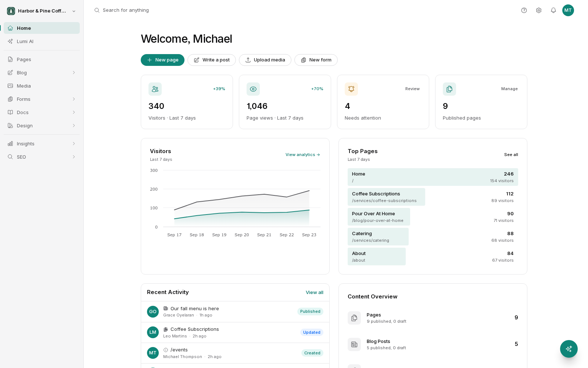Expand the Forms sidebar section
Image resolution: width=588 pixels, height=368 pixels.
pos(74,99)
